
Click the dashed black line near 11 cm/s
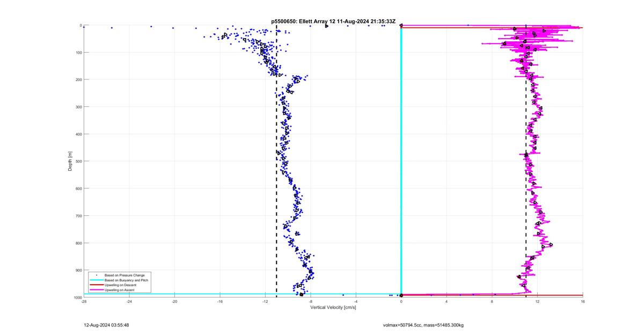[526, 161]
